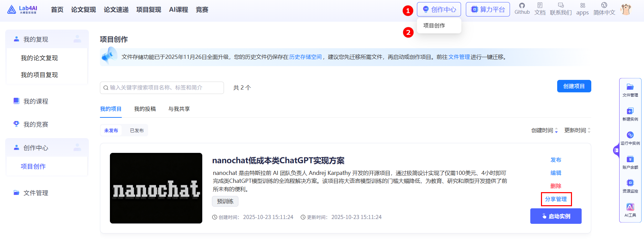Viewport: 644px width, 240px height.
Task: Click 删除 for the nanochat project
Action: pyautogui.click(x=556, y=186)
